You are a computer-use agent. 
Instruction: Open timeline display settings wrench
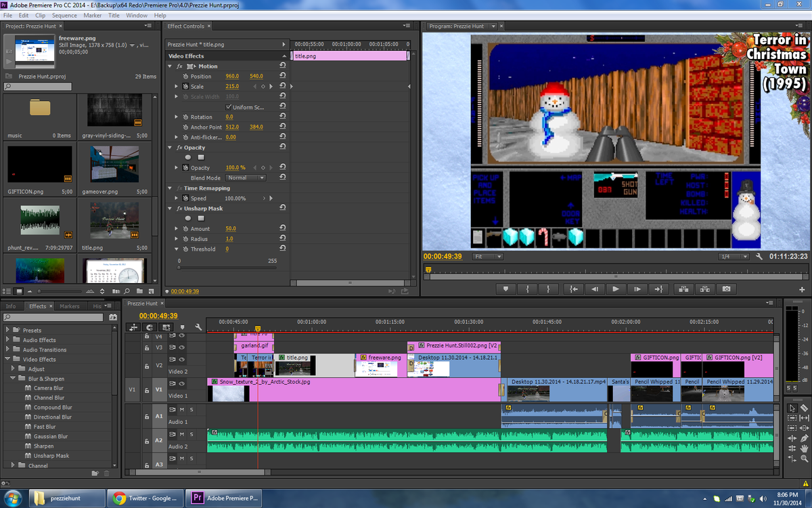click(x=198, y=327)
